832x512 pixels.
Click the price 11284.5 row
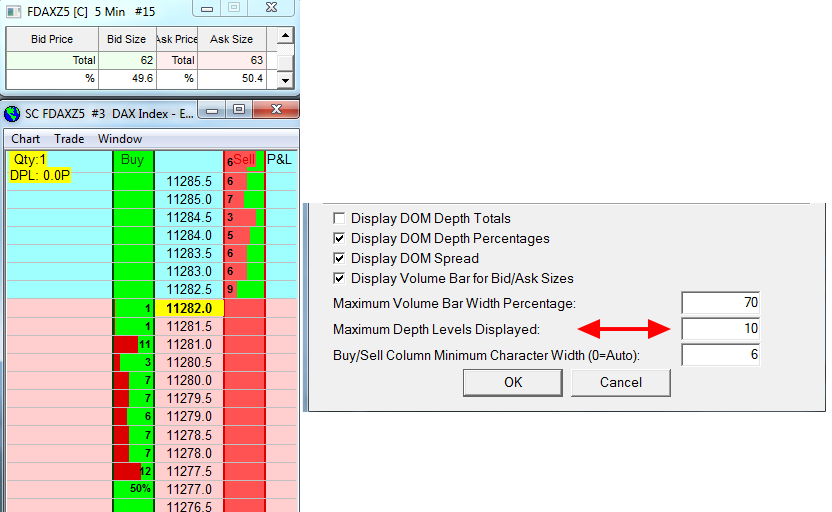tap(189, 218)
